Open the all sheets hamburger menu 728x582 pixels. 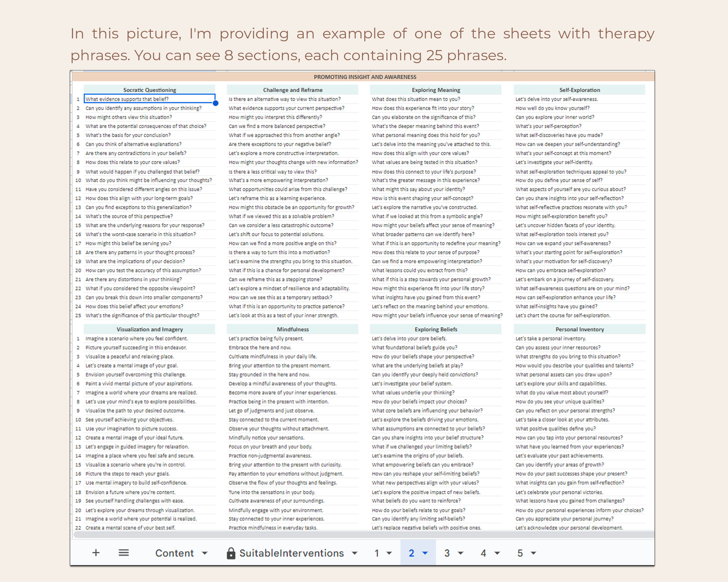coord(124,553)
